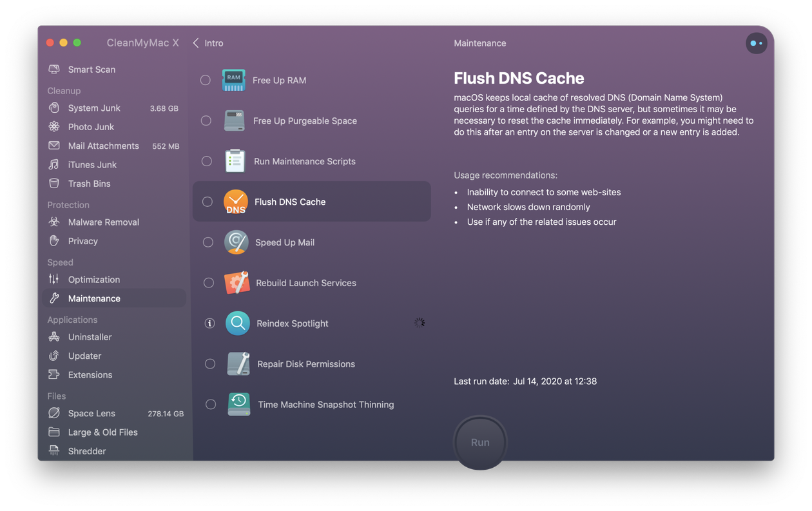Click the Photo Junk flower icon

click(54, 127)
